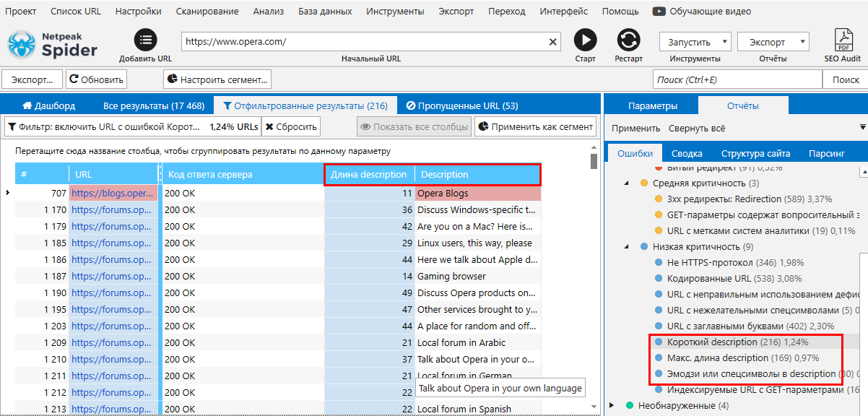Switch to Все результаты (17 468) tab
Viewport: 868px width, 416px height.
pos(154,105)
